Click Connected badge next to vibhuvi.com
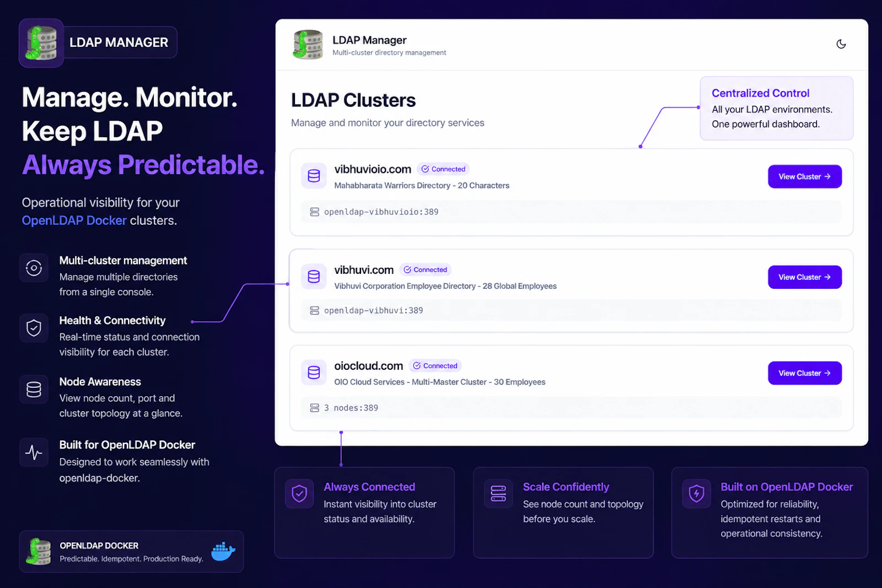Viewport: 882px width, 588px height. coord(425,270)
